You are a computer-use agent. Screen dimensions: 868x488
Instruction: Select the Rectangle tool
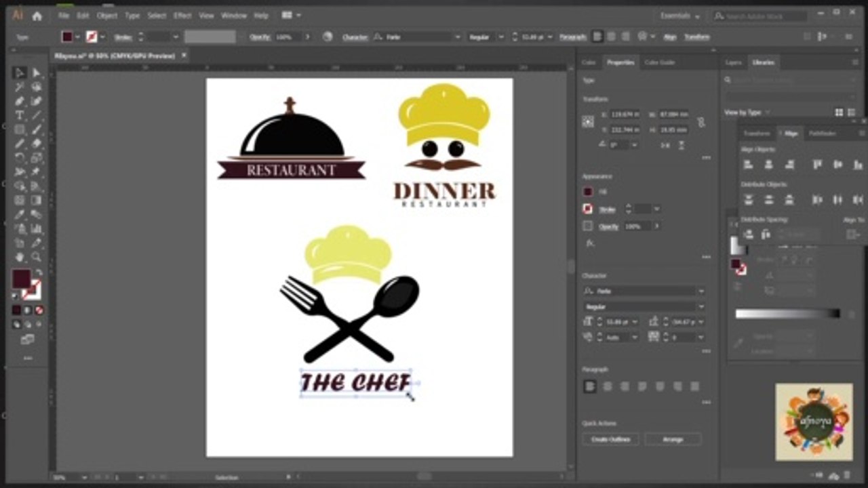(x=20, y=129)
